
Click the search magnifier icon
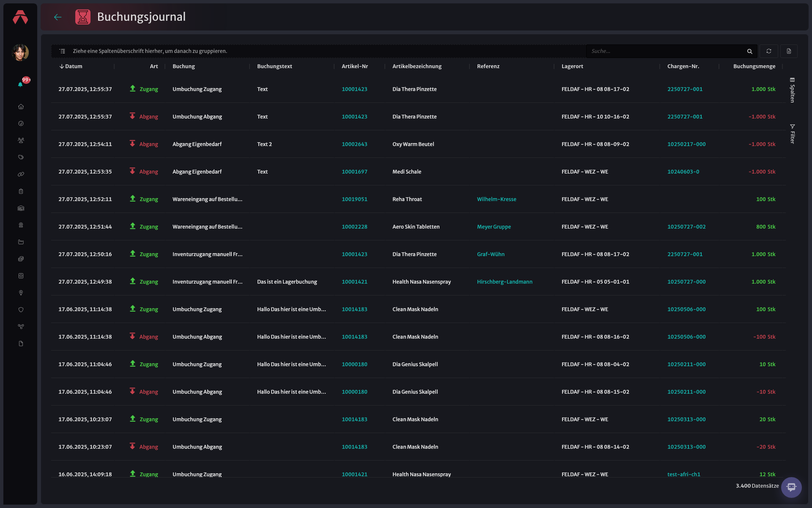749,51
